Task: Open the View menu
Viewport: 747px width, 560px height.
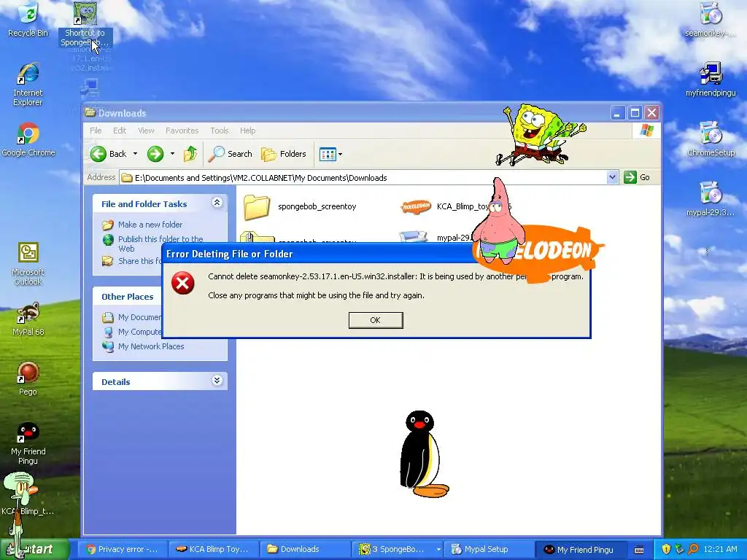Action: (146, 131)
